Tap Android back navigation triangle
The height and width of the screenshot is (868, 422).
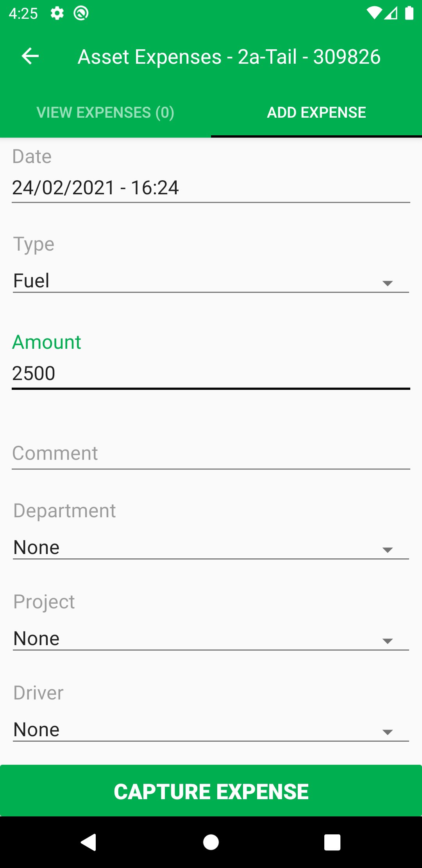click(x=89, y=842)
